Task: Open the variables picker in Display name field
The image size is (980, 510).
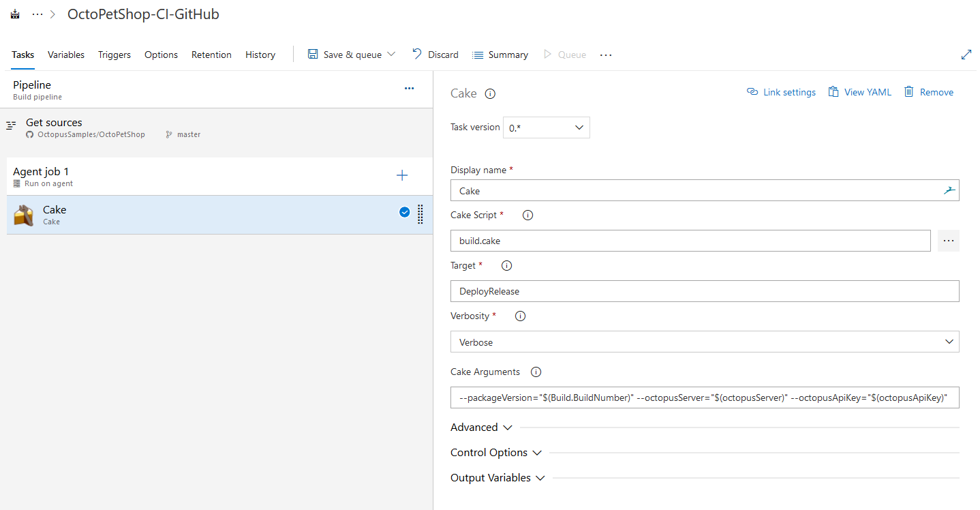Action: coord(949,190)
